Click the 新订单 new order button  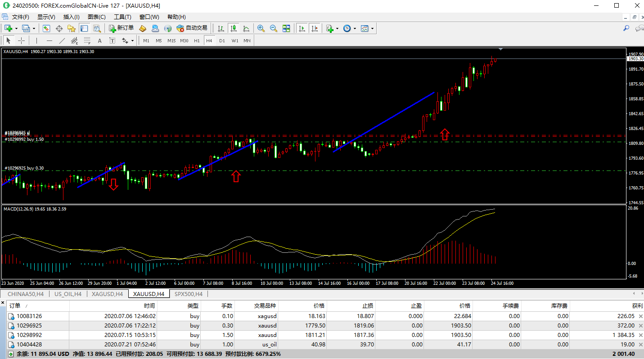[x=122, y=28]
